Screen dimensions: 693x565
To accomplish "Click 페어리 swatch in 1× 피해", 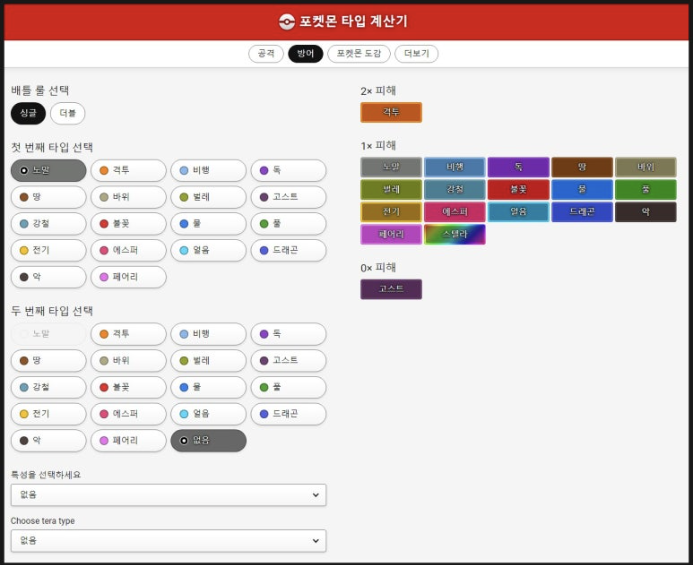I will (391, 234).
